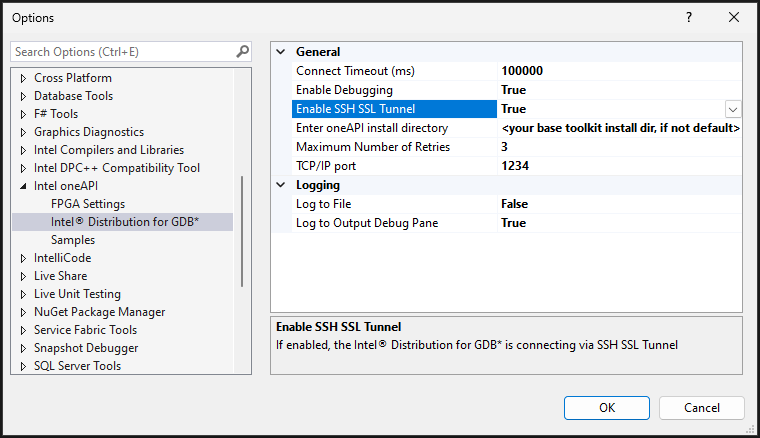Image resolution: width=760 pixels, height=438 pixels.
Task: Click the Search Options input field
Action: 120,51
